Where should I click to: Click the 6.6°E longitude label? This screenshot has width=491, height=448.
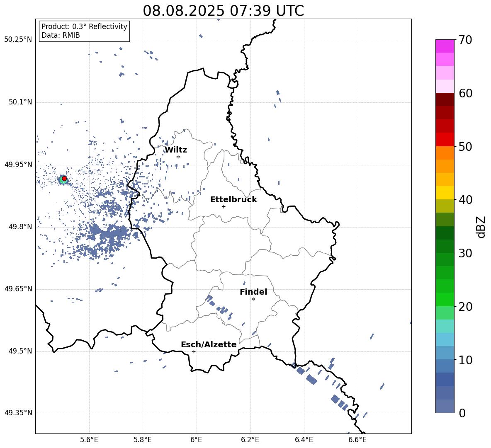coord(357,440)
